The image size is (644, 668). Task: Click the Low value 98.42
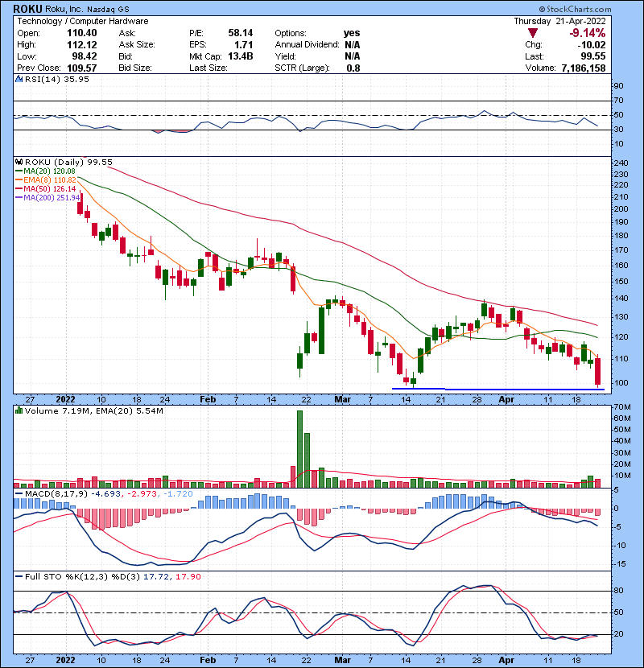pyautogui.click(x=85, y=56)
